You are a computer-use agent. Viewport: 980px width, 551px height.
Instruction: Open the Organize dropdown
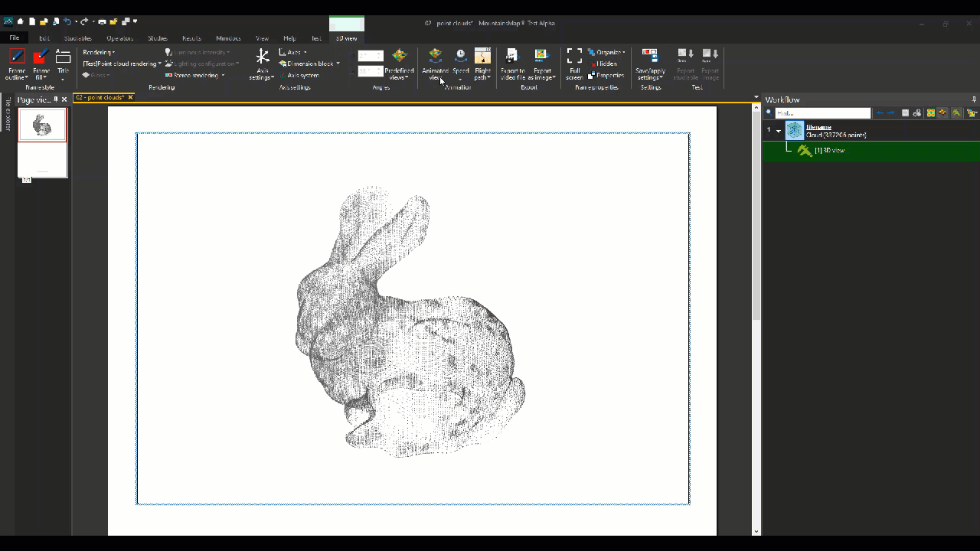click(x=606, y=52)
